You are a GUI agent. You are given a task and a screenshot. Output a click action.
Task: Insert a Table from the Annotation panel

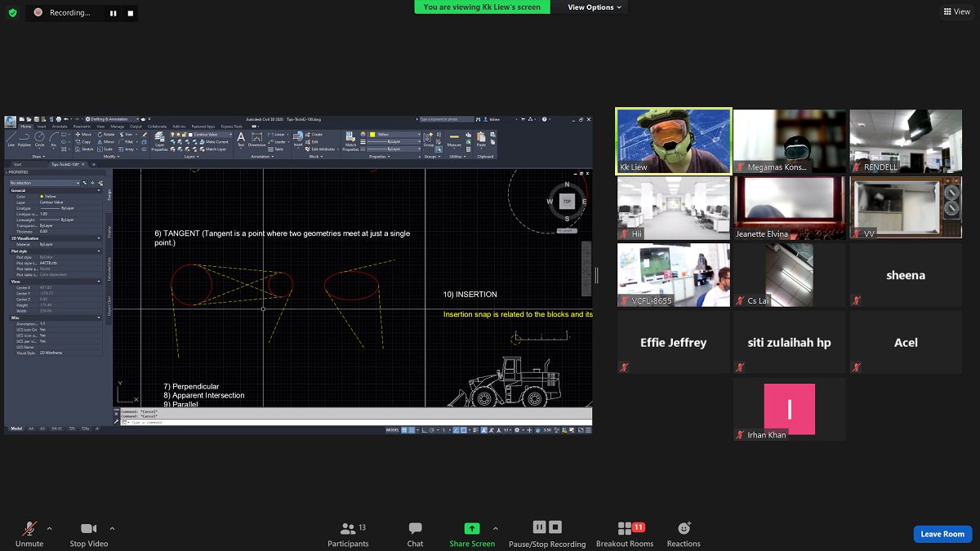274,149
